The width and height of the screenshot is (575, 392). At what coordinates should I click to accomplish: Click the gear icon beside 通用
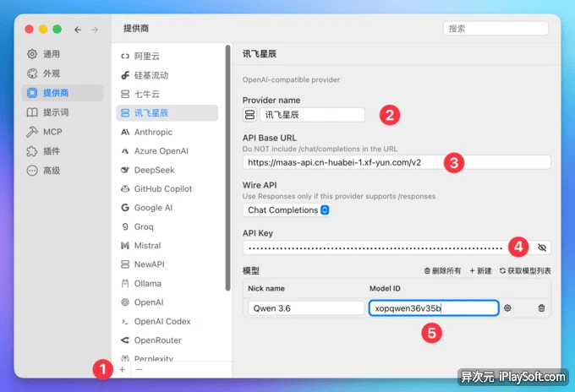click(32, 54)
